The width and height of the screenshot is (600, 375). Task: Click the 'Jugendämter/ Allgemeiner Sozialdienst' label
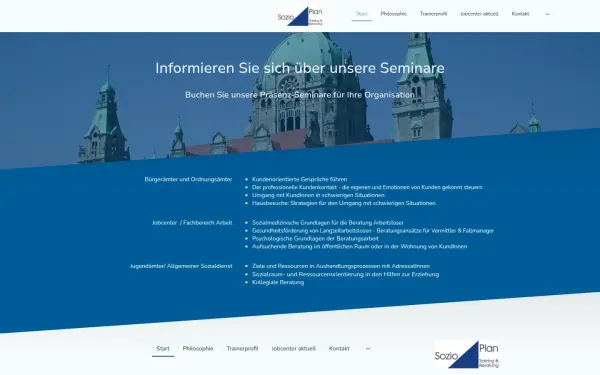click(181, 266)
